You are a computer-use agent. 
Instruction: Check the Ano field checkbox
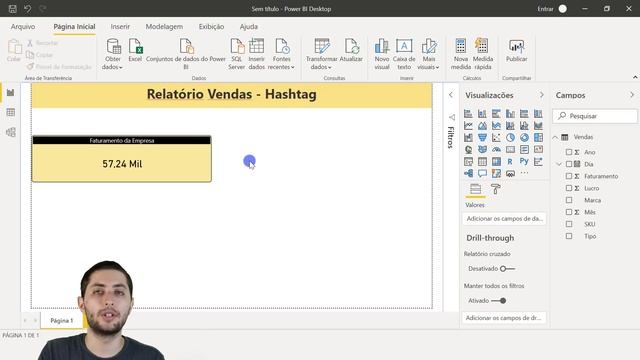tap(569, 152)
